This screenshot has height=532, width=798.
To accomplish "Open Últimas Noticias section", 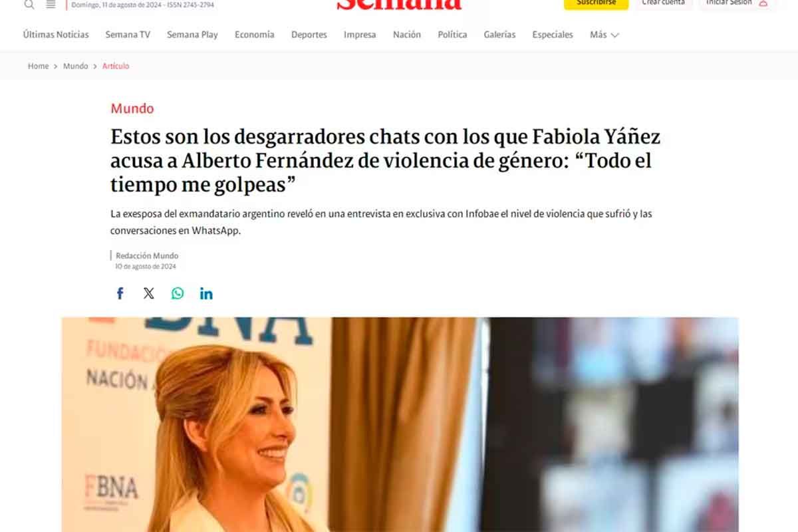I will [56, 35].
